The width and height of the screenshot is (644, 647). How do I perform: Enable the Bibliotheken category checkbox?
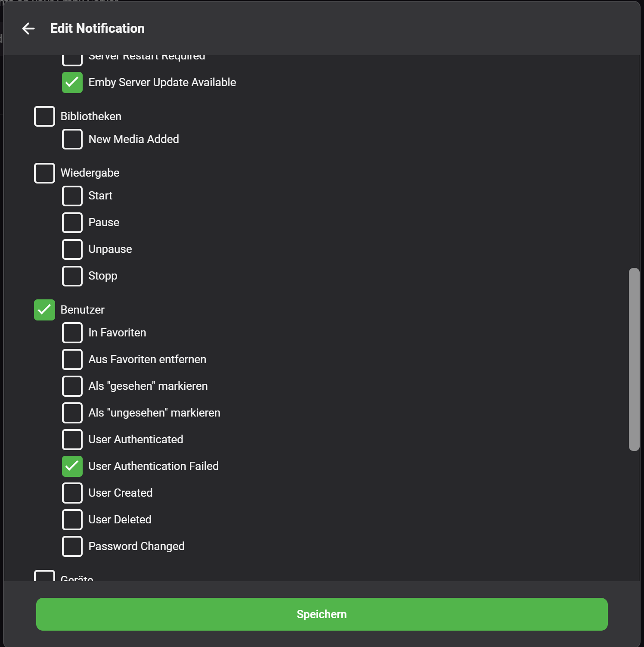pyautogui.click(x=44, y=116)
